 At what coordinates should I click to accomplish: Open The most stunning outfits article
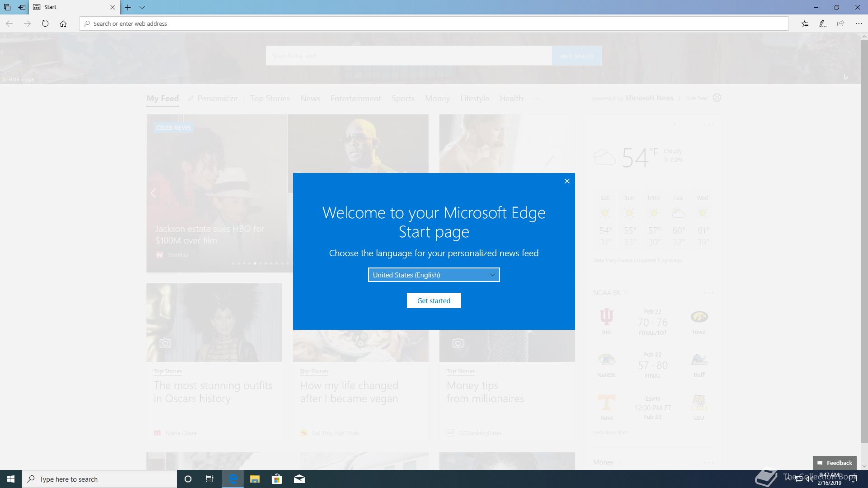coord(213,392)
